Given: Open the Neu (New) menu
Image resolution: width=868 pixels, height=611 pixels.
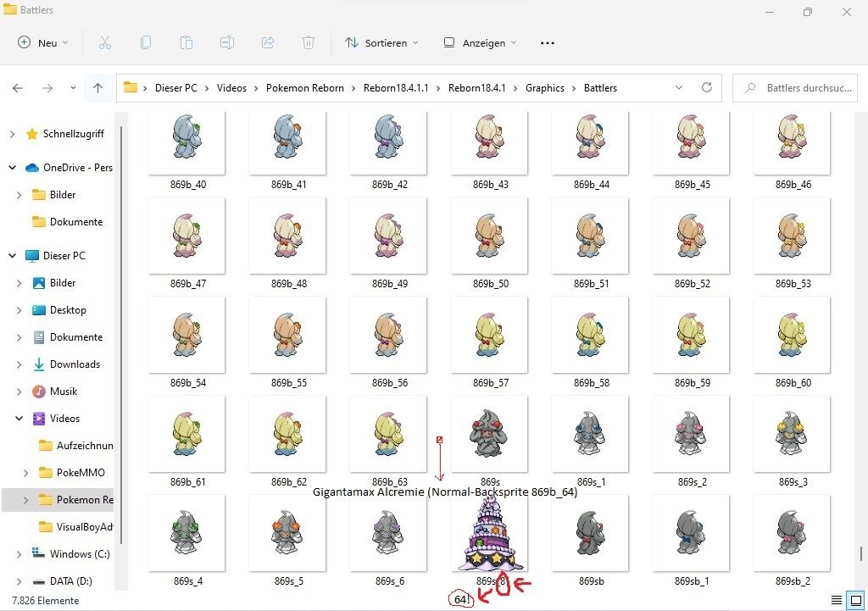Looking at the screenshot, I should 42,42.
